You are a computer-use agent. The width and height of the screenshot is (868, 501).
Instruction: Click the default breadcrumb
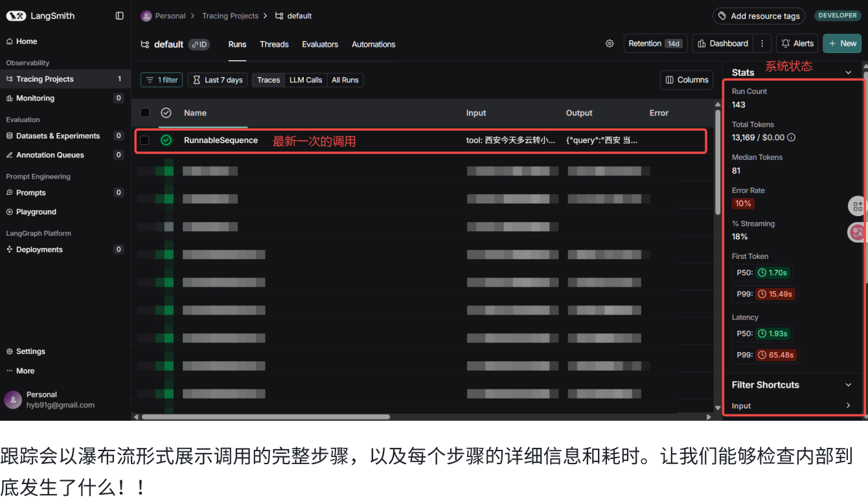tap(293, 16)
